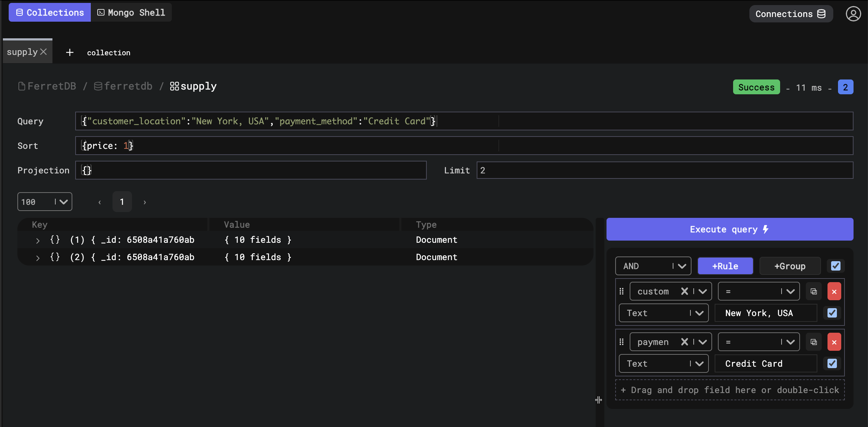Click the panel resize splitter handle
The width and height of the screenshot is (868, 427).
coord(599,400)
